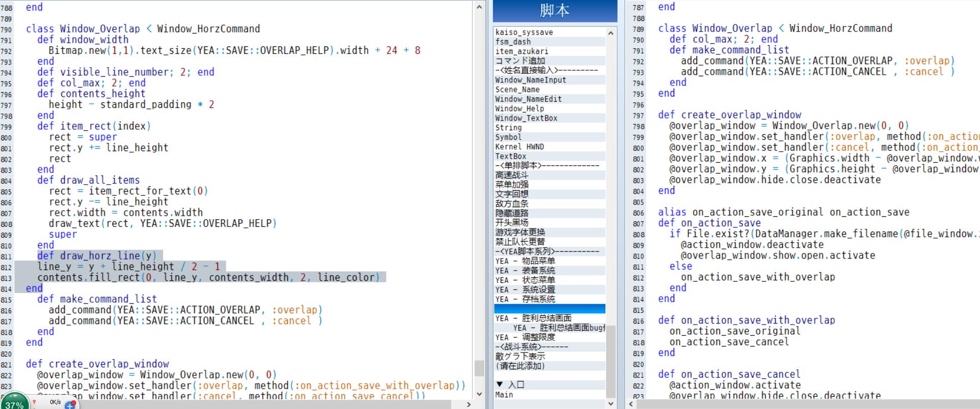This screenshot has width=980, height=409.
Task: Click the red upload arrow icon
Action: [35, 402]
